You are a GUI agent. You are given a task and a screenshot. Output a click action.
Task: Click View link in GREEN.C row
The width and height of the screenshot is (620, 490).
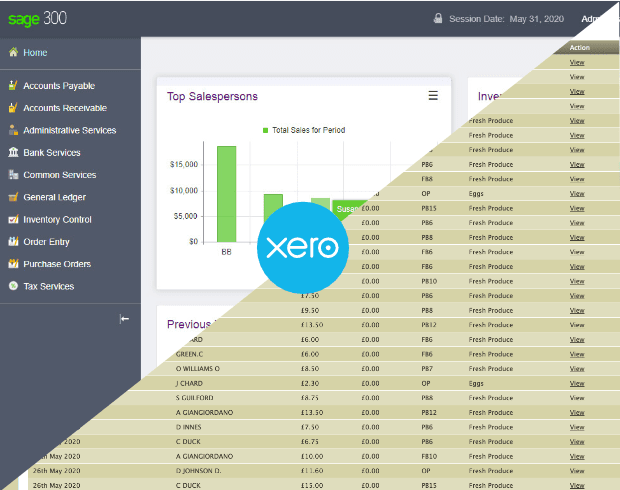pyautogui.click(x=577, y=354)
